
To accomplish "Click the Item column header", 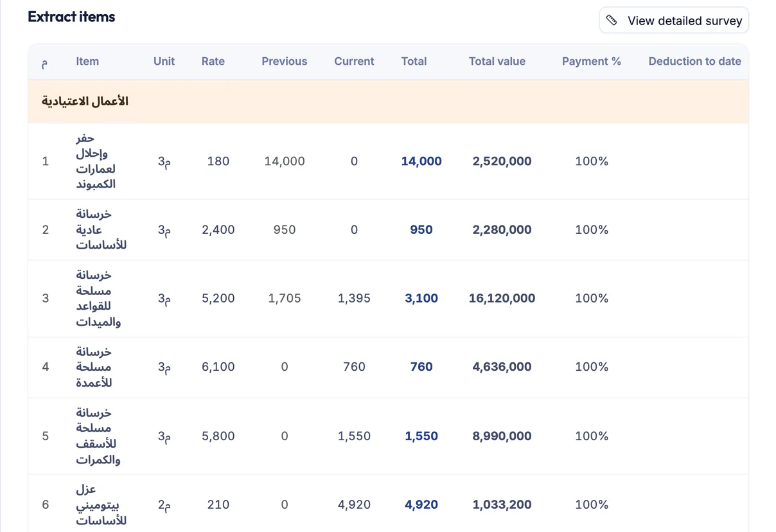I will pyautogui.click(x=87, y=62).
